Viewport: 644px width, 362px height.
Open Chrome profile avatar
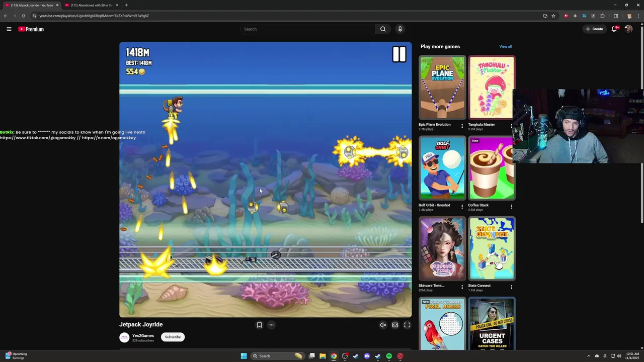click(629, 16)
